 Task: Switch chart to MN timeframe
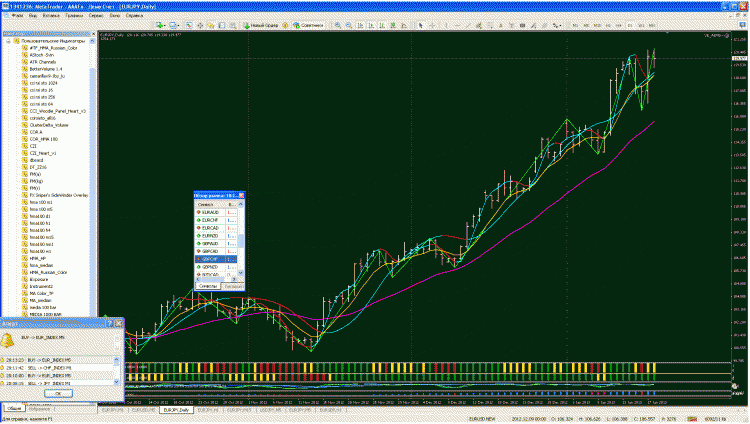pyautogui.click(x=652, y=25)
